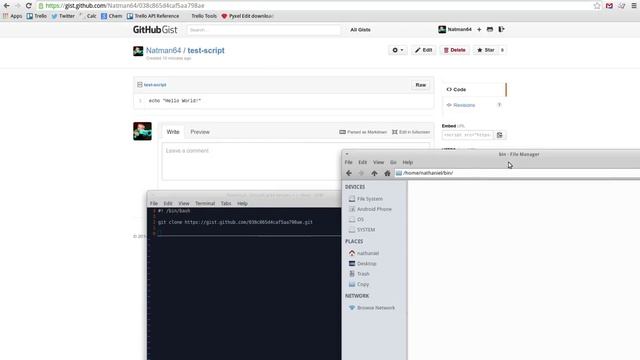Open the Natman64 profile in header
The height and width of the screenshot is (360, 640).
[455, 29]
